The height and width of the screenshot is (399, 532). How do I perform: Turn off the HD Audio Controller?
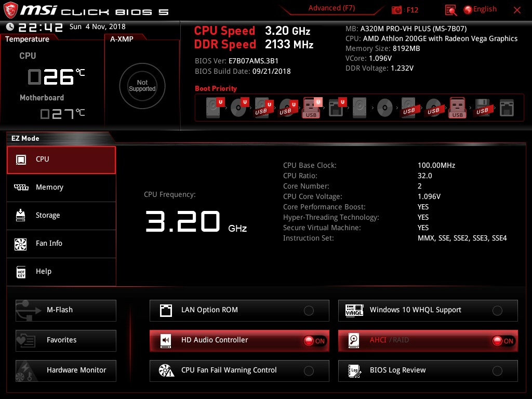[314, 341]
